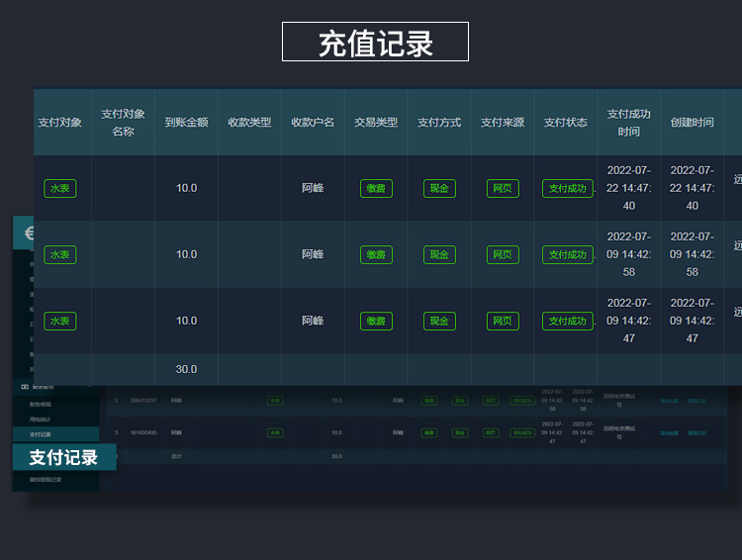The image size is (742, 560).
Task: Click the 网页 tag in the first row
Action: [x=503, y=188]
